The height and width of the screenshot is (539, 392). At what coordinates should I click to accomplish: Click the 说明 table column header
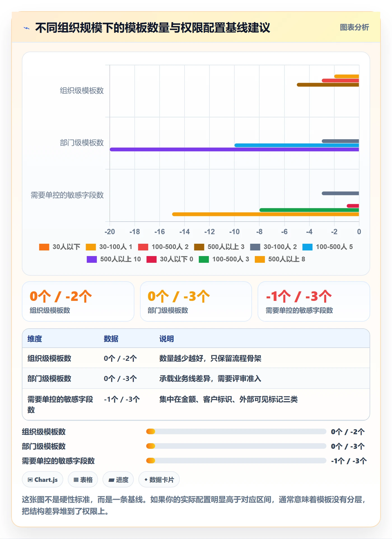pos(167,339)
